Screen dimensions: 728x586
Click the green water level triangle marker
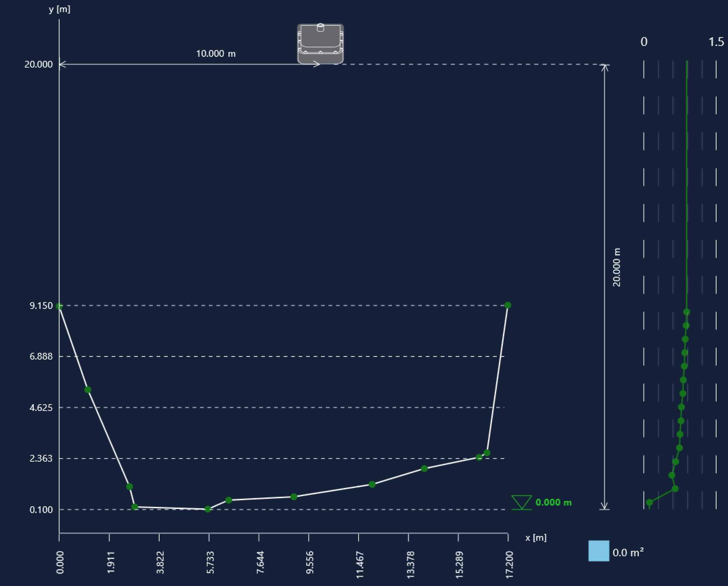point(521,503)
